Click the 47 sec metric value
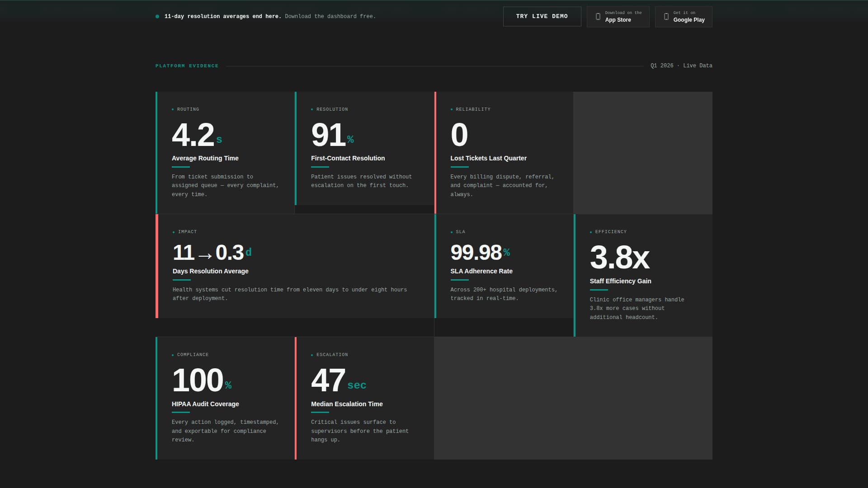Image resolution: width=868 pixels, height=488 pixels. tap(339, 380)
